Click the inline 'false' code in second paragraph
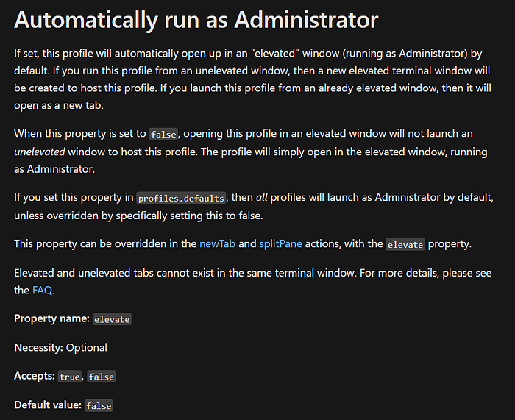The width and height of the screenshot is (515, 420). tap(163, 135)
